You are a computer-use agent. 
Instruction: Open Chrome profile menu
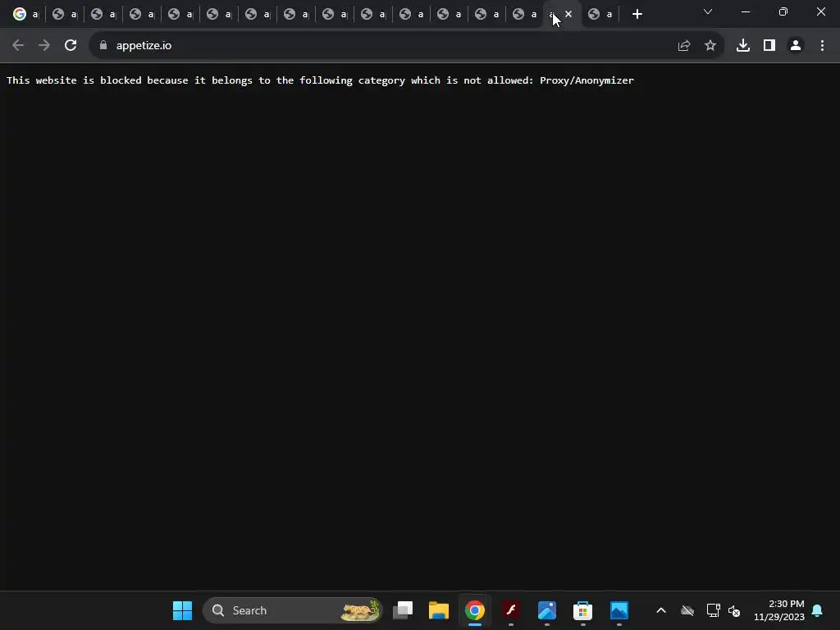(x=796, y=46)
